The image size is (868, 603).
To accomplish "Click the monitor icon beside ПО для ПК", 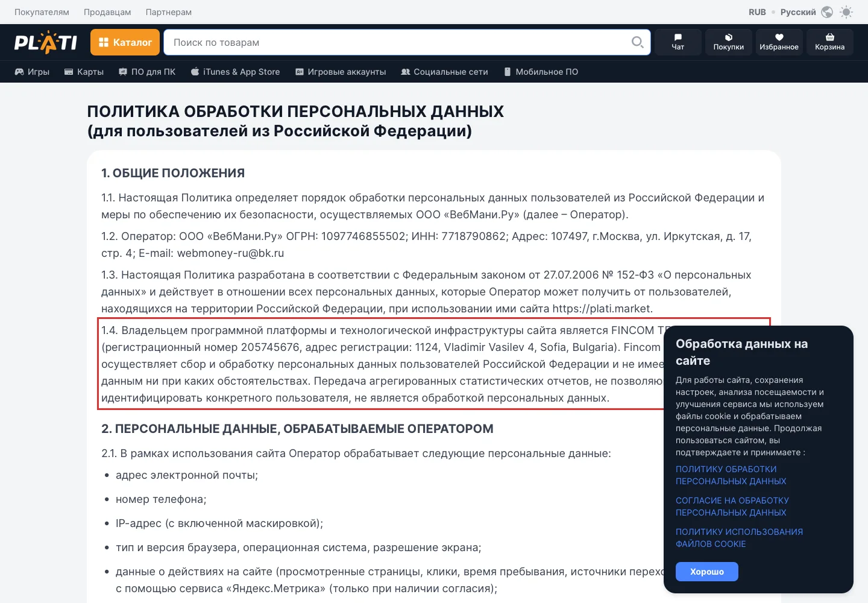I will (123, 72).
